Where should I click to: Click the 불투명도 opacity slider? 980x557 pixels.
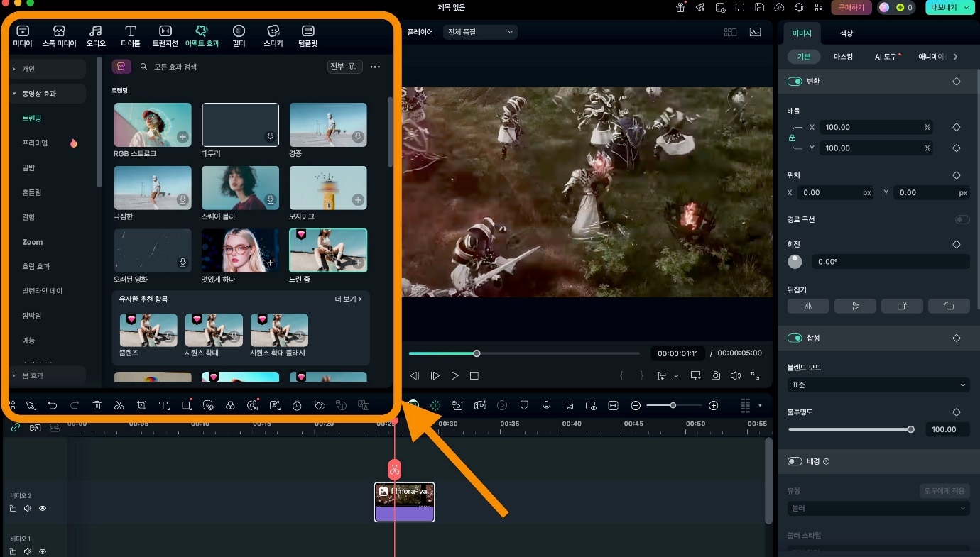point(849,429)
